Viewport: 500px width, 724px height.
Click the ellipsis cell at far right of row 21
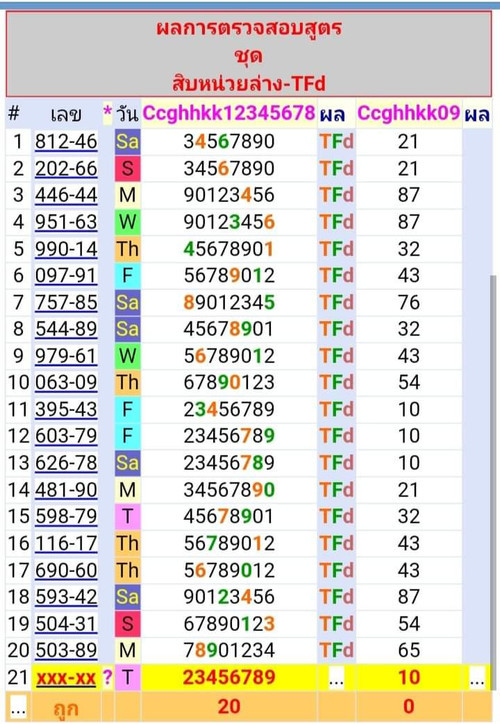(x=477, y=679)
